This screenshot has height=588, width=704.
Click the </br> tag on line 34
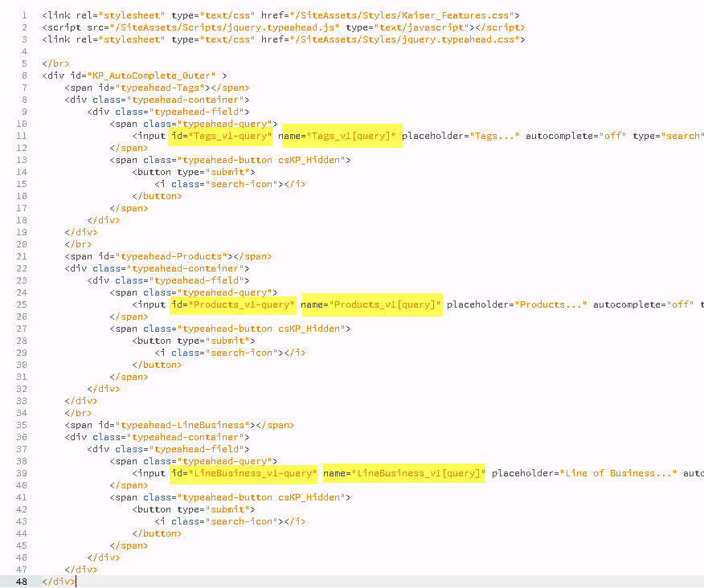(78, 414)
